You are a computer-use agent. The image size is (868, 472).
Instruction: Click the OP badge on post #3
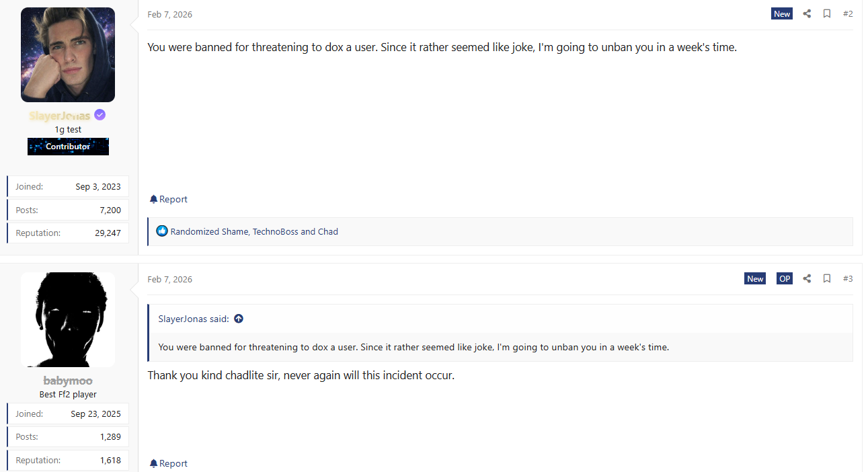[784, 278]
